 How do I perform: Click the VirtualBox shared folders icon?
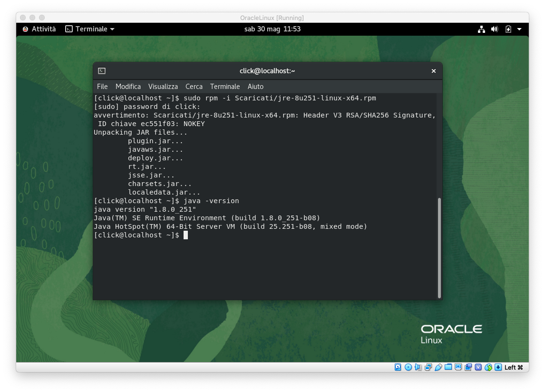coord(448,367)
